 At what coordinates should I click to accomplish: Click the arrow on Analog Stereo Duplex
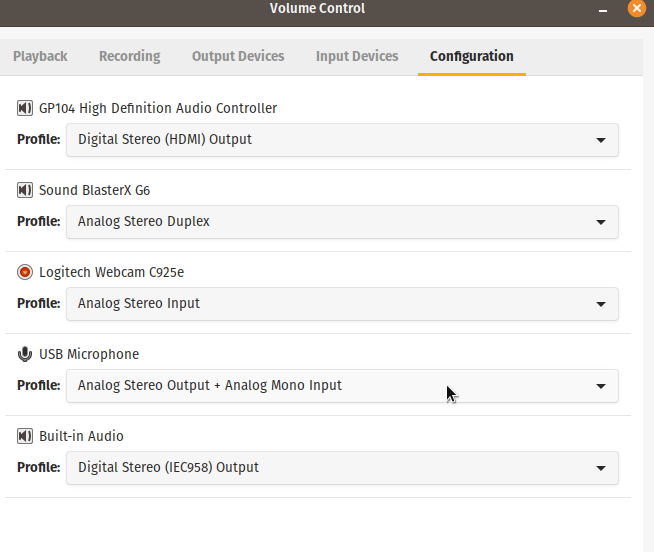(601, 222)
